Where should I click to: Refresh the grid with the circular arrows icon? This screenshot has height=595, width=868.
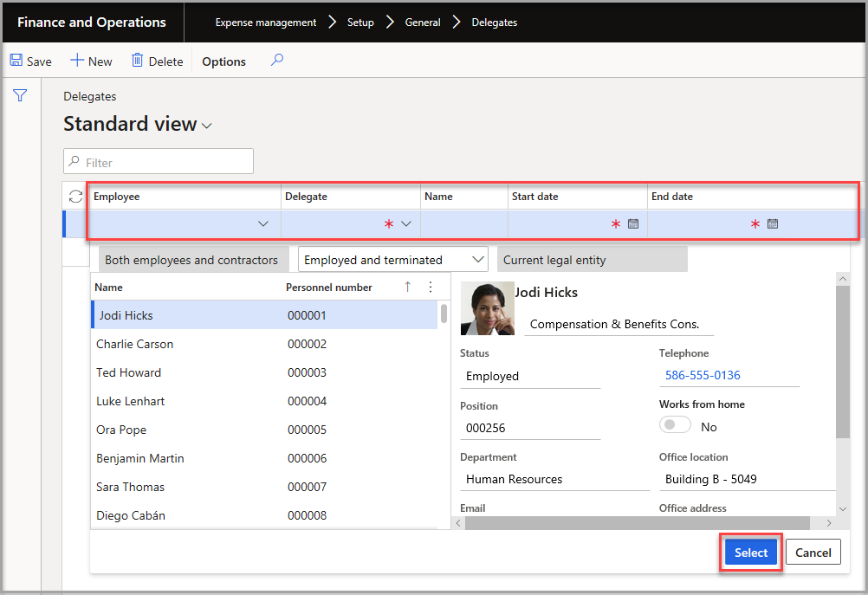pos(75,196)
